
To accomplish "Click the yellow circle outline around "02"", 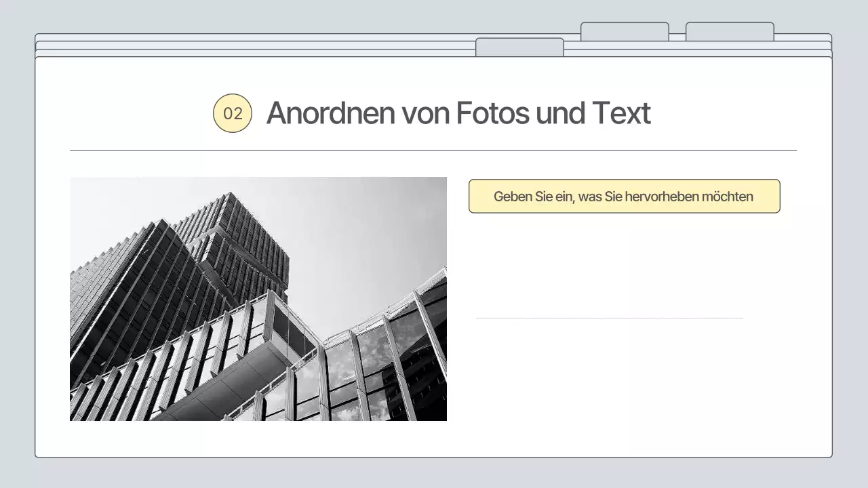I will click(232, 96).
